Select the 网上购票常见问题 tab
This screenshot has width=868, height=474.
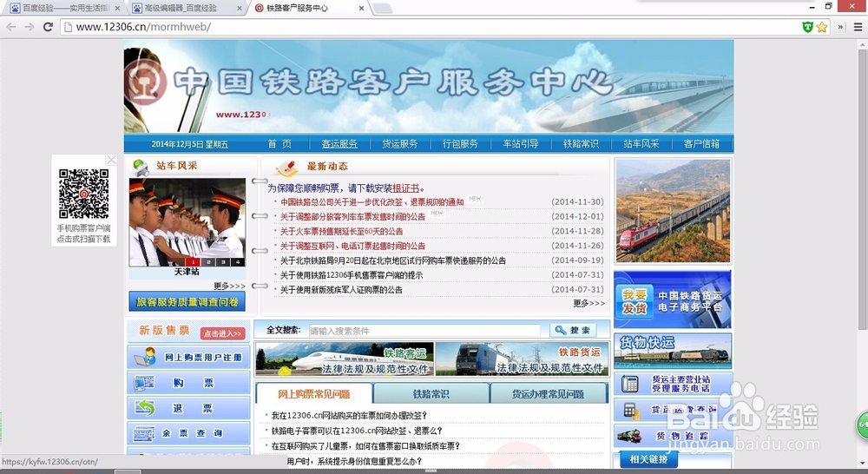click(314, 394)
